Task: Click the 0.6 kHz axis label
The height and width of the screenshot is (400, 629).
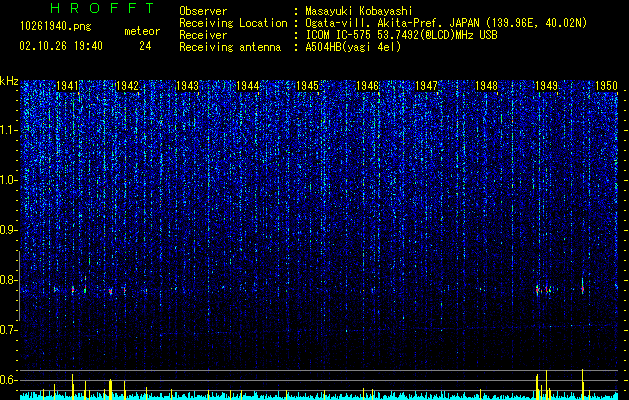Action: tap(9, 380)
